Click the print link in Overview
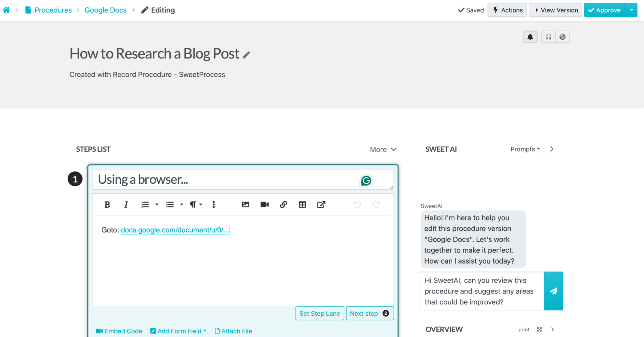644x337 pixels. tap(524, 329)
